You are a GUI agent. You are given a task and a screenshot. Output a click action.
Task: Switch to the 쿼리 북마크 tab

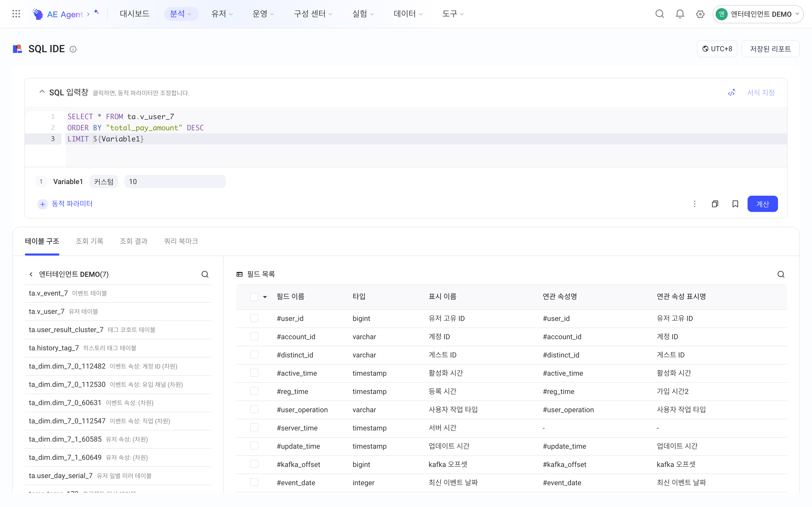click(x=181, y=241)
